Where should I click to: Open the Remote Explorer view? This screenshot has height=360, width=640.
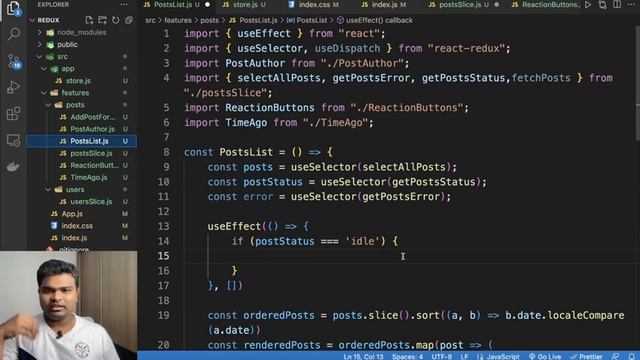tap(13, 140)
